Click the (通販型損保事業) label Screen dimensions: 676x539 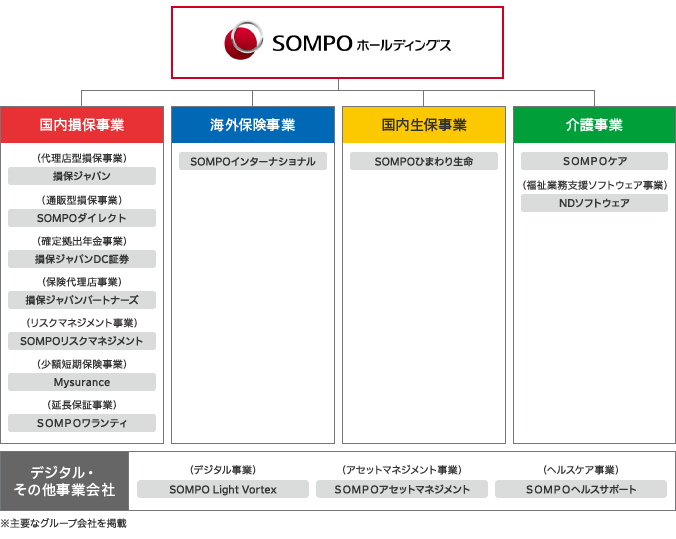82,200
